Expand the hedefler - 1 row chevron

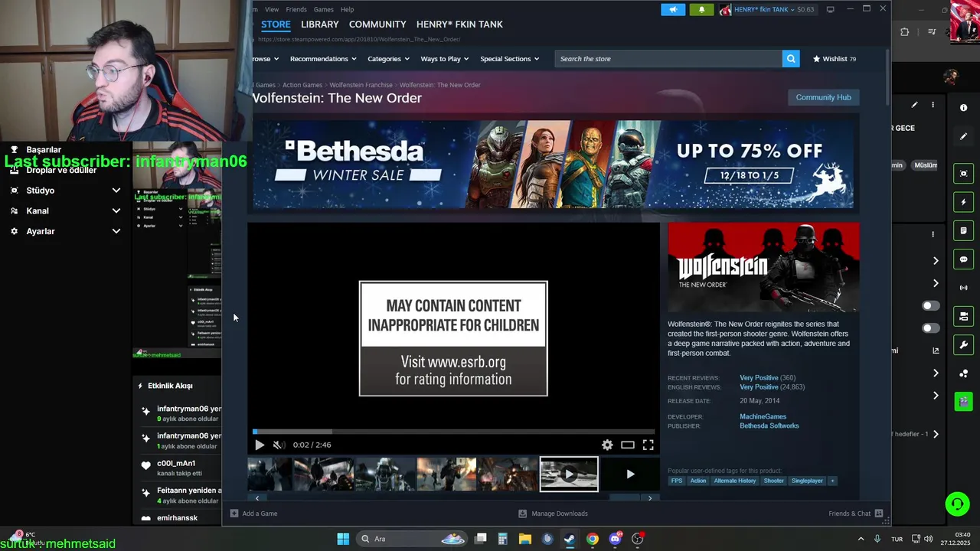pyautogui.click(x=936, y=434)
